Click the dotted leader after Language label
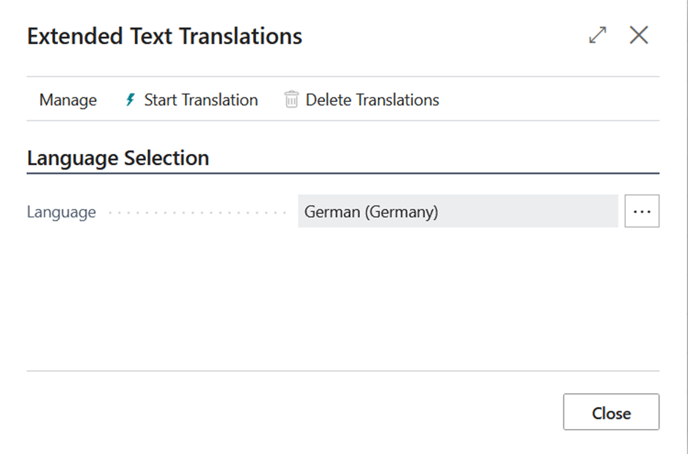 pos(196,213)
